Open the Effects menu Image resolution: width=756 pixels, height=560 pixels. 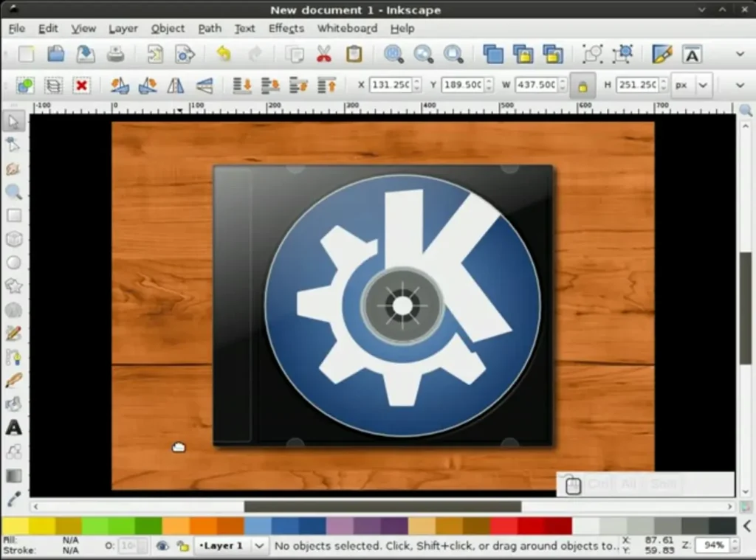click(286, 29)
